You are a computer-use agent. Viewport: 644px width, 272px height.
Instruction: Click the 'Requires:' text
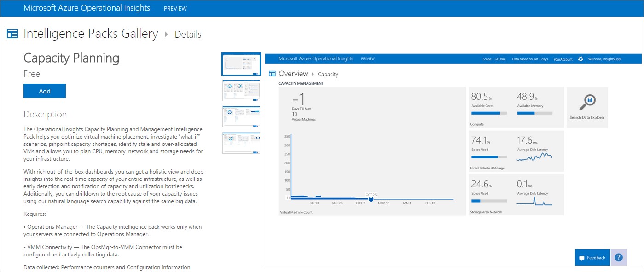pos(35,214)
